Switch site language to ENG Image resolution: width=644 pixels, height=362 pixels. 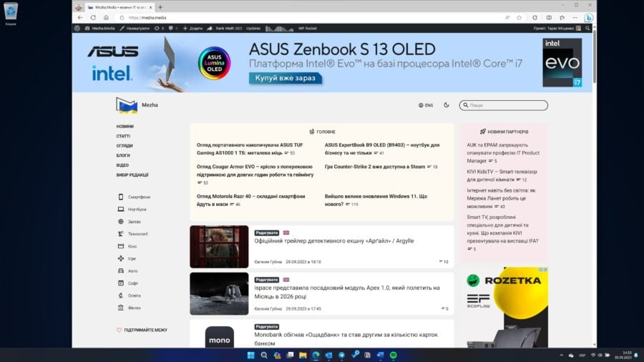(426, 105)
